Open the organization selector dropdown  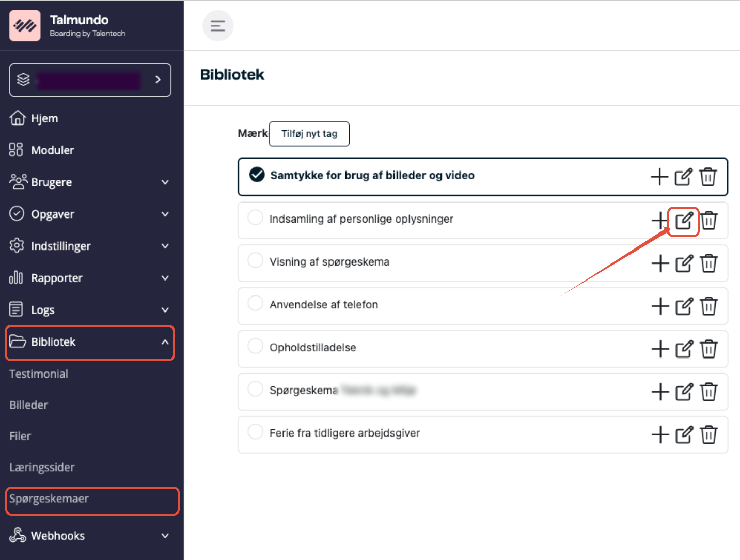coord(90,80)
